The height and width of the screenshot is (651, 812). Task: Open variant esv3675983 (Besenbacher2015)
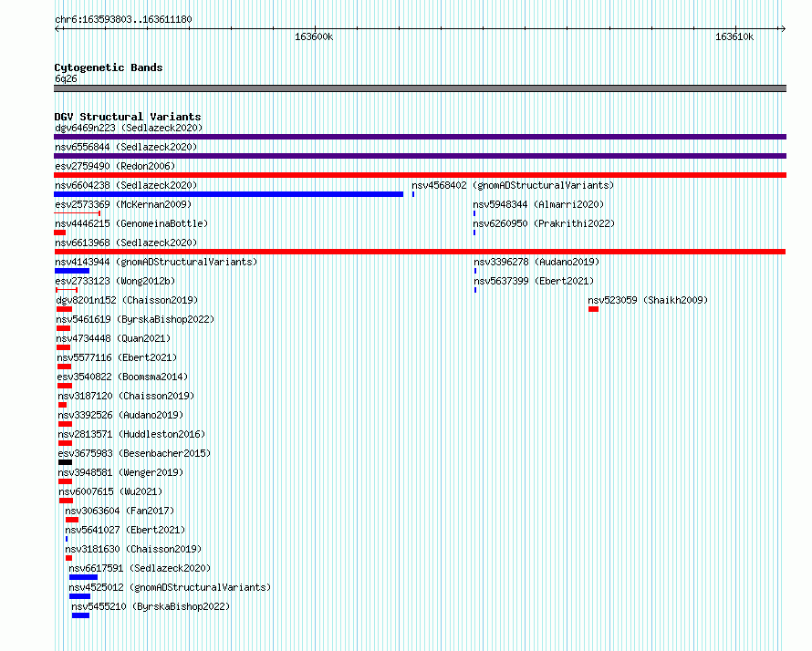(x=135, y=453)
